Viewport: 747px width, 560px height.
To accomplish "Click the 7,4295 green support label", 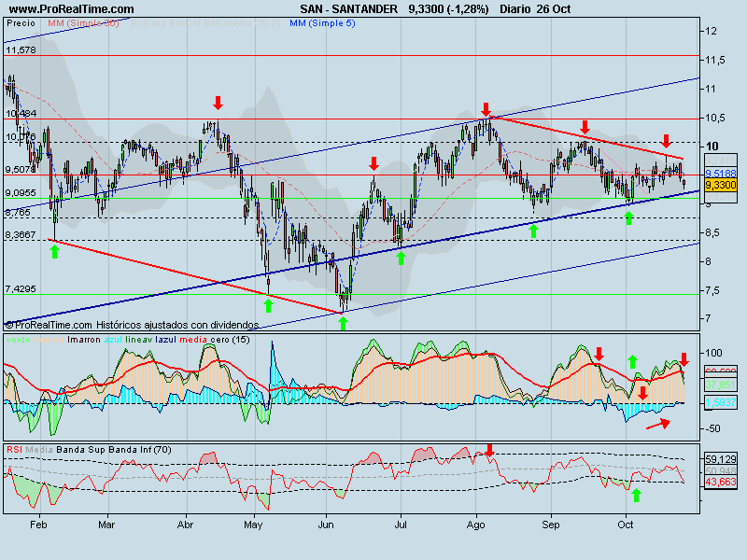I will tap(21, 289).
